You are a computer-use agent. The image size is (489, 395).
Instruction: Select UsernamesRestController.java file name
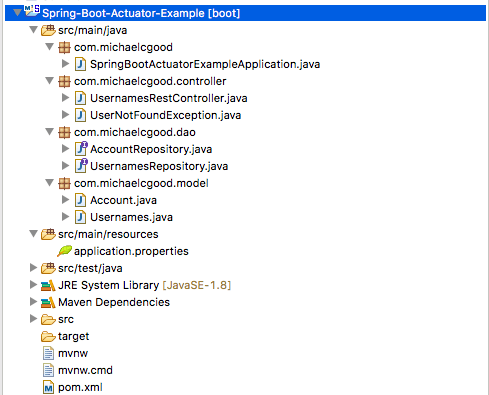click(x=169, y=99)
